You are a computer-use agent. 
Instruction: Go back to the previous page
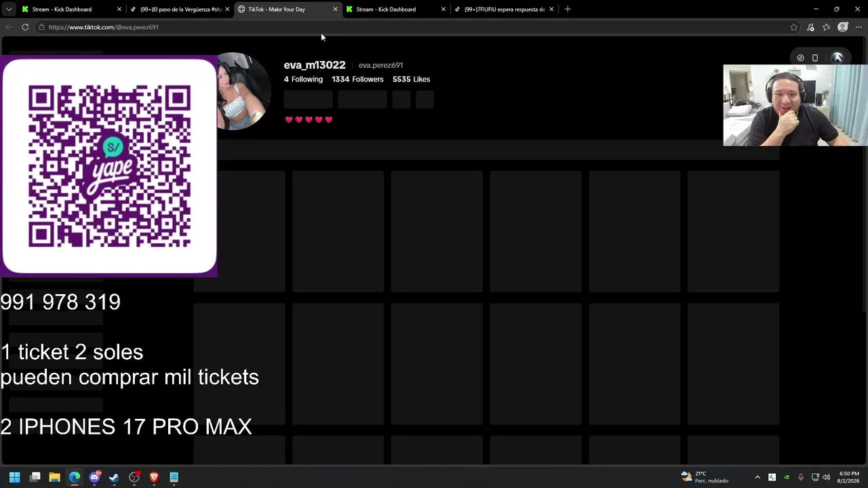(x=9, y=27)
